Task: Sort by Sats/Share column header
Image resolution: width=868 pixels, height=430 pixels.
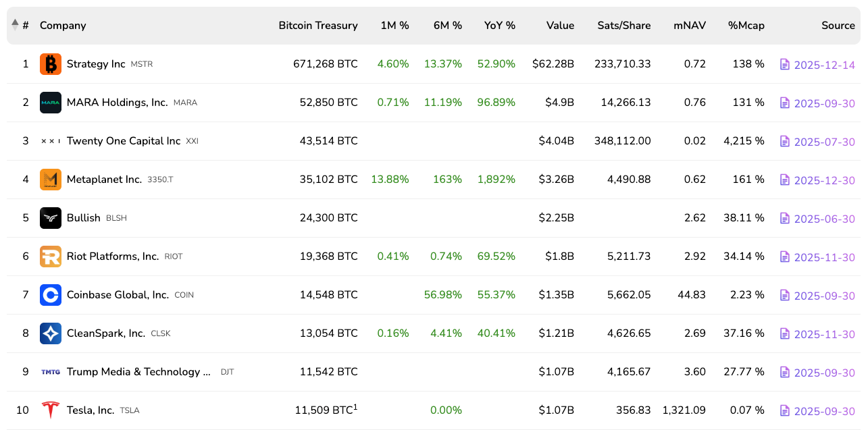Action: (623, 26)
